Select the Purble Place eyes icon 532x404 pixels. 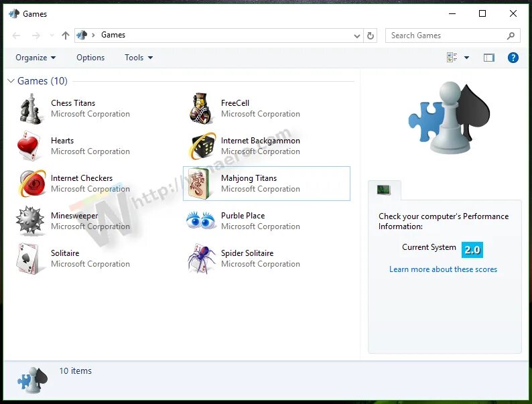(x=201, y=220)
